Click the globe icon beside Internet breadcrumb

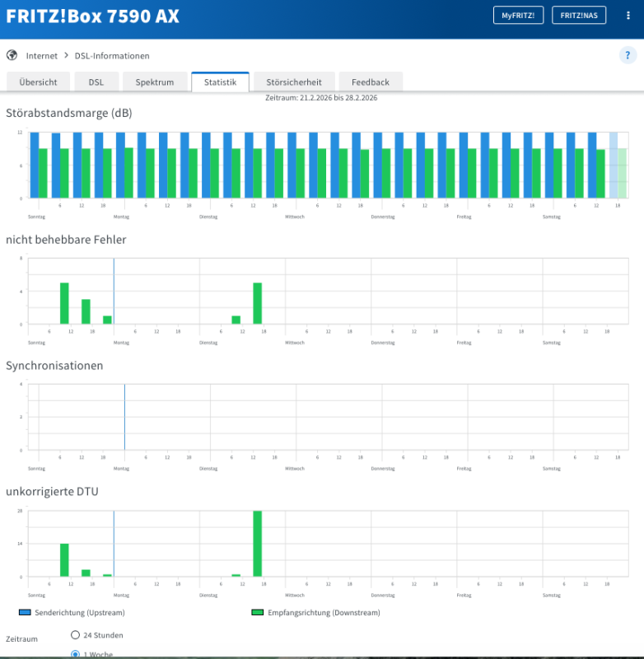pos(12,55)
